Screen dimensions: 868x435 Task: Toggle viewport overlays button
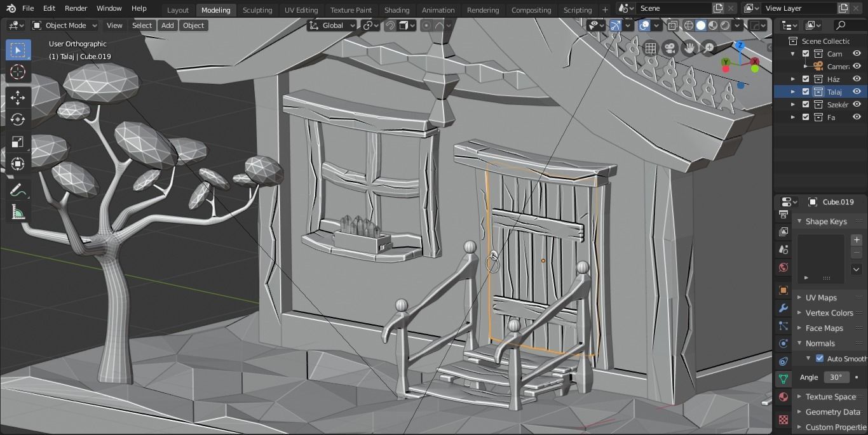(644, 25)
